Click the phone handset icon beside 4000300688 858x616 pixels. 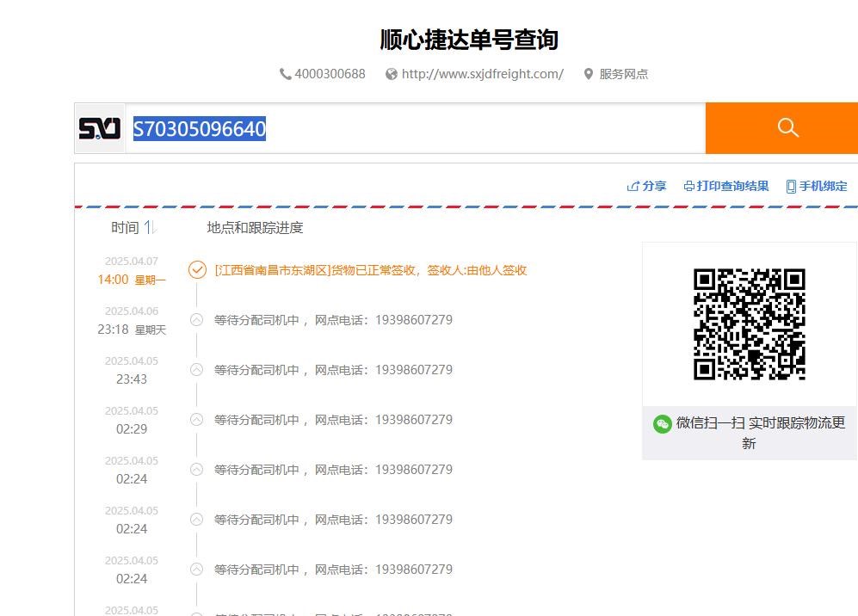coord(285,74)
